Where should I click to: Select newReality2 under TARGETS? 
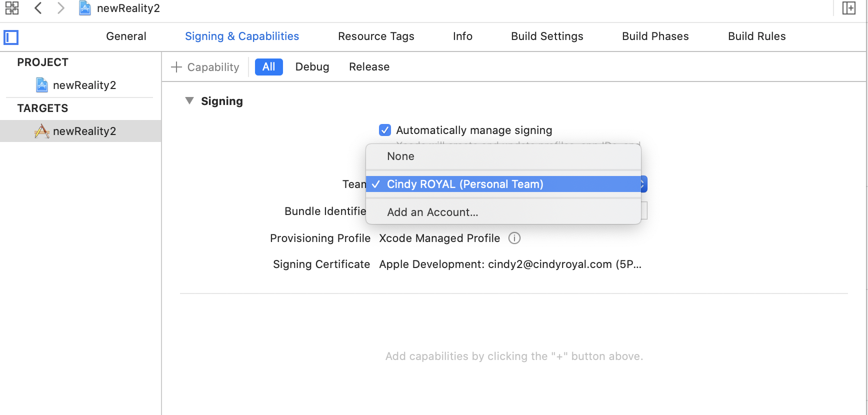pos(84,131)
